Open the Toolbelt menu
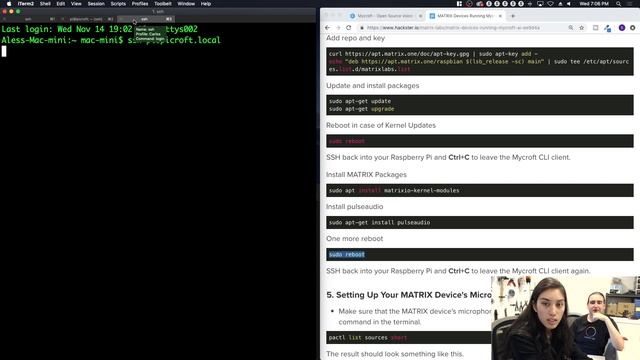The image size is (640, 360). tap(163, 4)
